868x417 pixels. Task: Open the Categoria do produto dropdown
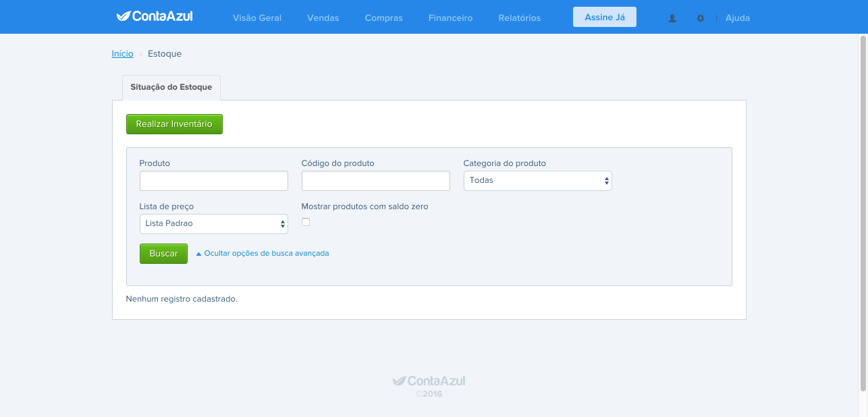click(x=538, y=181)
